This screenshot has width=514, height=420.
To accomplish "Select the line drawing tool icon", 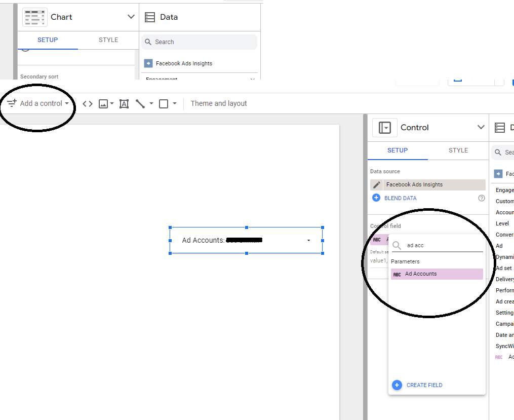I will (x=140, y=104).
